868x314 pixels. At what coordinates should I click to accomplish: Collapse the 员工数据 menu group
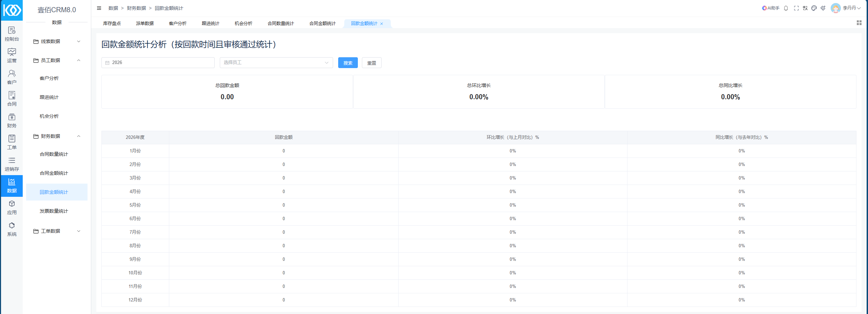[57, 60]
